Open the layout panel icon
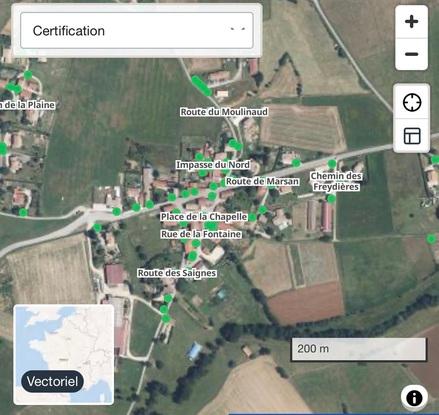This screenshot has height=415, width=439. click(x=412, y=136)
